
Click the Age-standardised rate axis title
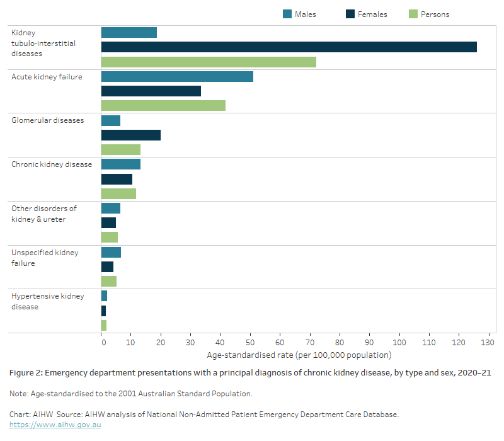click(x=299, y=355)
